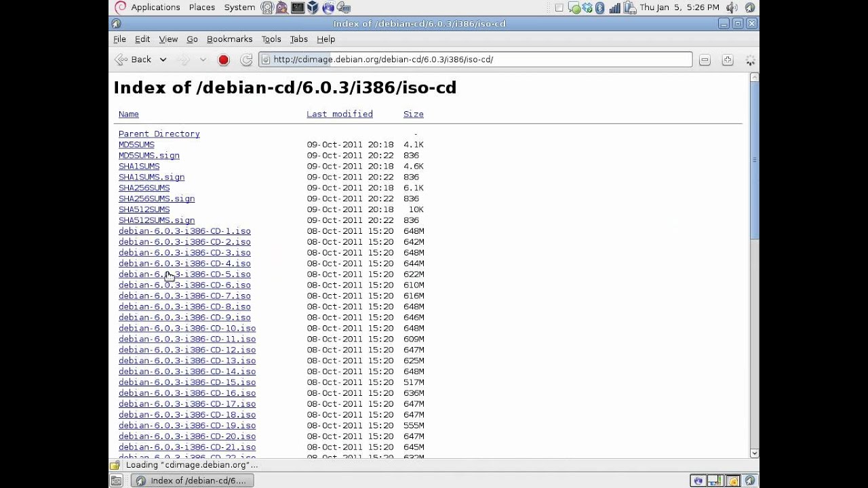Screen dimensions: 868x488
Task: Open the SHA256SUMS file link
Action: click(144, 188)
